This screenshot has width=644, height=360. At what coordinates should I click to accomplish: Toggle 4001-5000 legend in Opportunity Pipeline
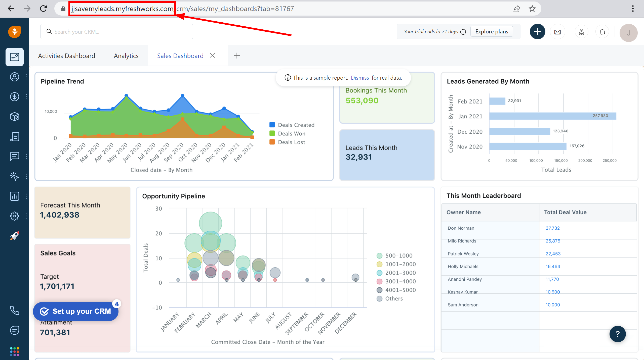click(380, 290)
